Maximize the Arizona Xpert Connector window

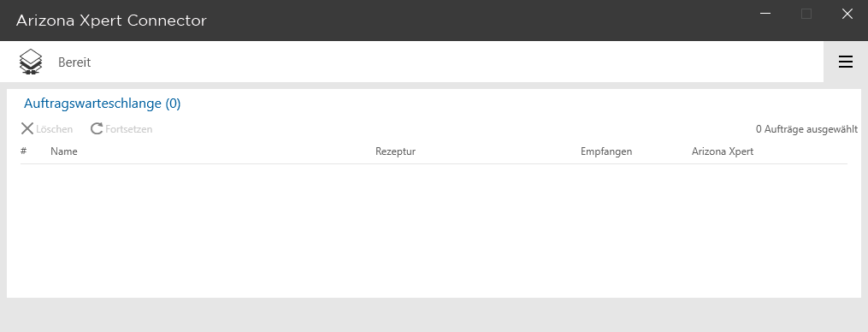(806, 14)
